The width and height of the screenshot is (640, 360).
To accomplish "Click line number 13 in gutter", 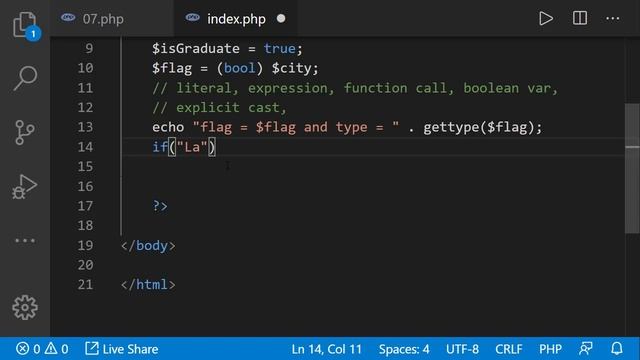I will (x=85, y=127).
